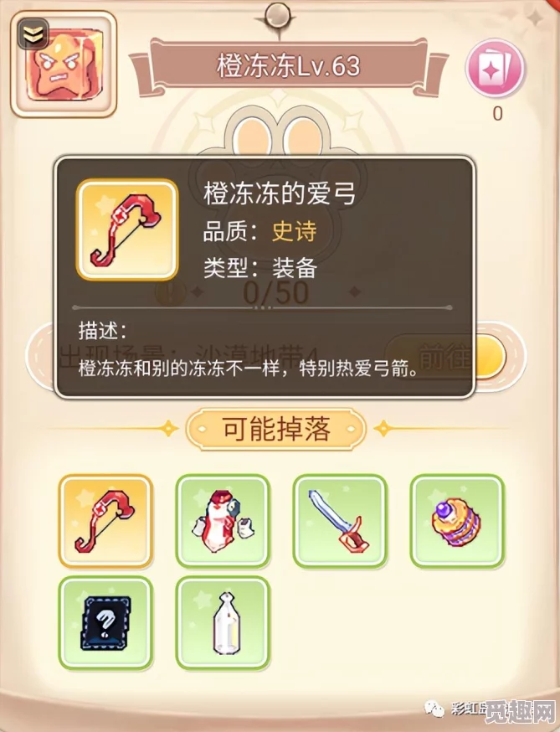Click the card count number 0
Screen dimensions: 560x732
(x=497, y=113)
